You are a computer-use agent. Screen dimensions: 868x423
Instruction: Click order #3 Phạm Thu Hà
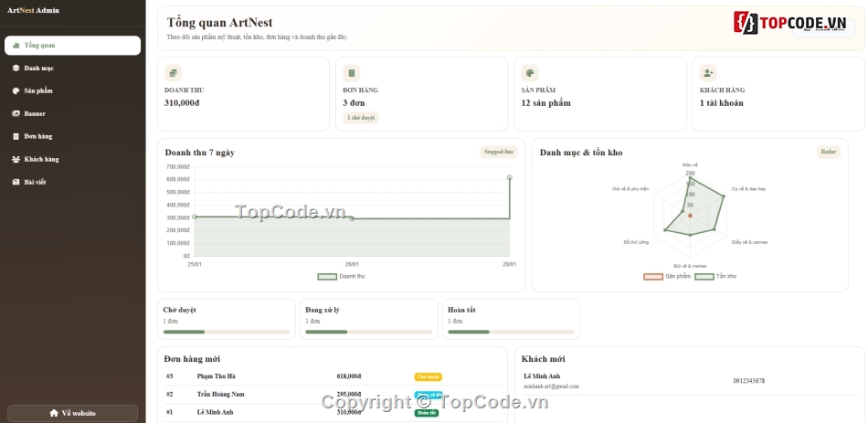coord(333,376)
